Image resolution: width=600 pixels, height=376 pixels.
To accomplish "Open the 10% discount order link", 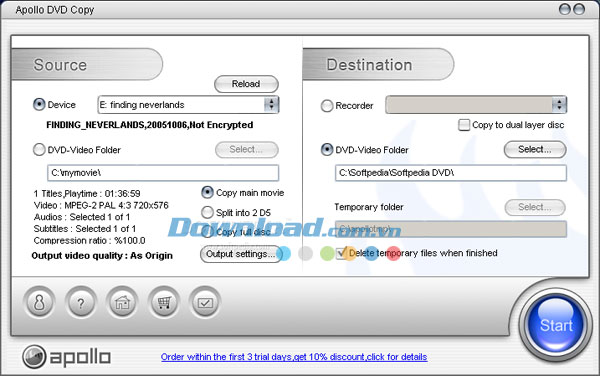I will (294, 357).
